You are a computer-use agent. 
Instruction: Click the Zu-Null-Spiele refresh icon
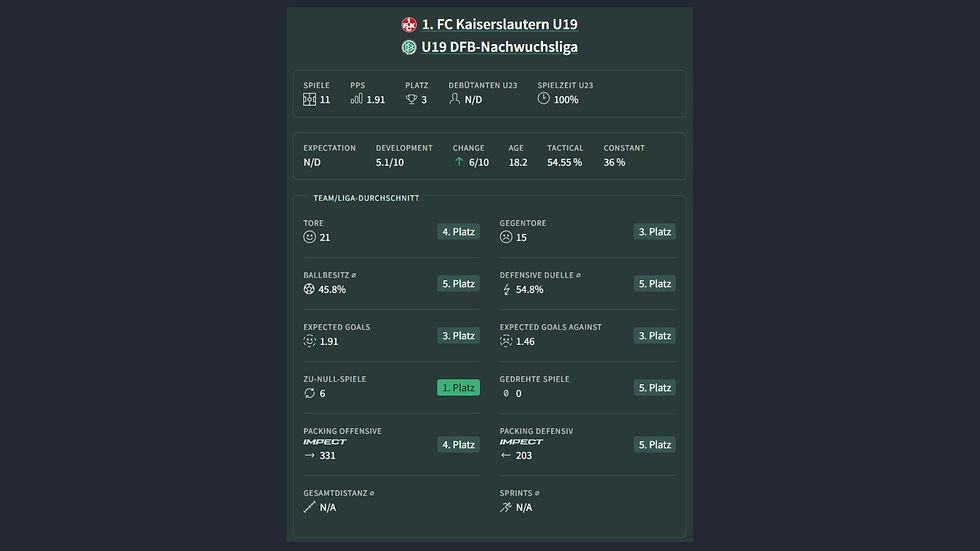[x=310, y=393]
